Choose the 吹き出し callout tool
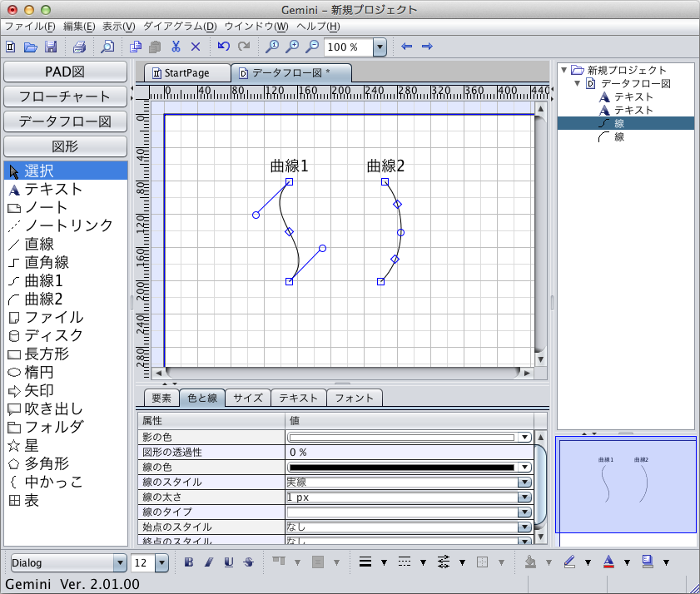700x594 pixels. point(66,408)
